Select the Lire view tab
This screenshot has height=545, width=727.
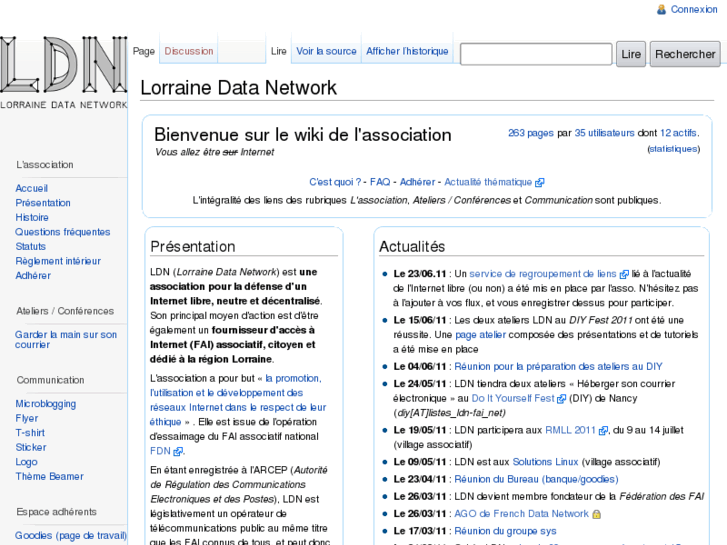click(279, 51)
